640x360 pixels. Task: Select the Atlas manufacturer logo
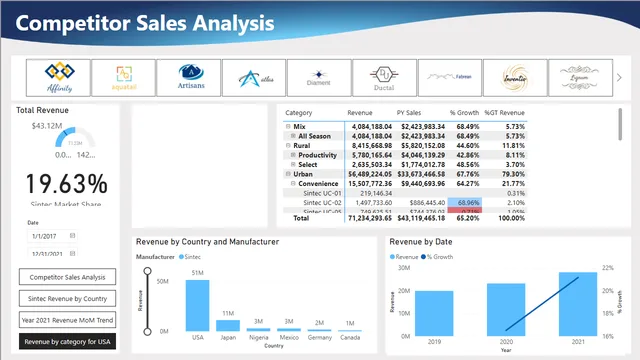pos(254,78)
